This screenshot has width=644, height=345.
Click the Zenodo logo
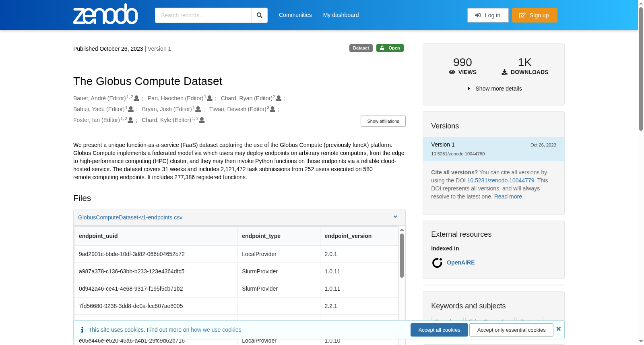(x=105, y=14)
